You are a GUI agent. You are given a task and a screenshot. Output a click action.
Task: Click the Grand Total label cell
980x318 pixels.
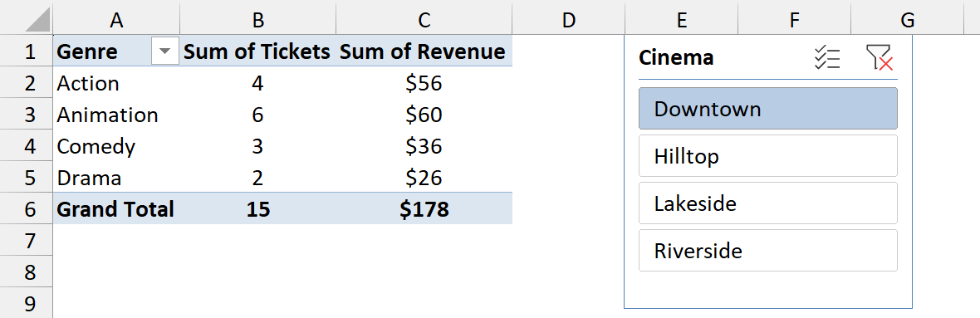(x=116, y=209)
